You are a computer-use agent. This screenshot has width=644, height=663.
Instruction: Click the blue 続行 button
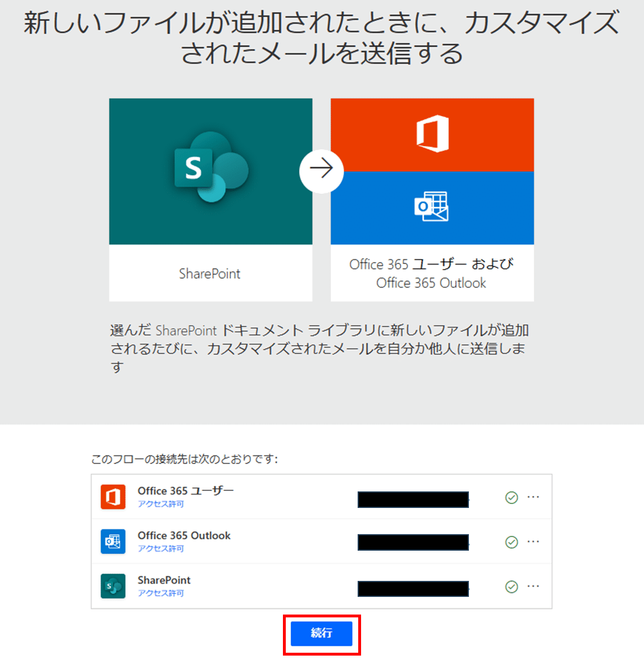(x=322, y=633)
